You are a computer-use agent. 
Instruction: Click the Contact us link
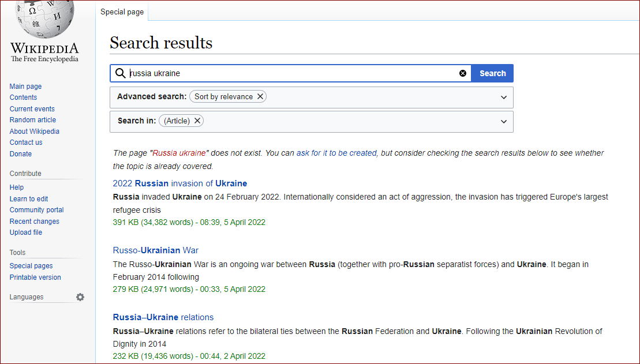click(x=26, y=142)
